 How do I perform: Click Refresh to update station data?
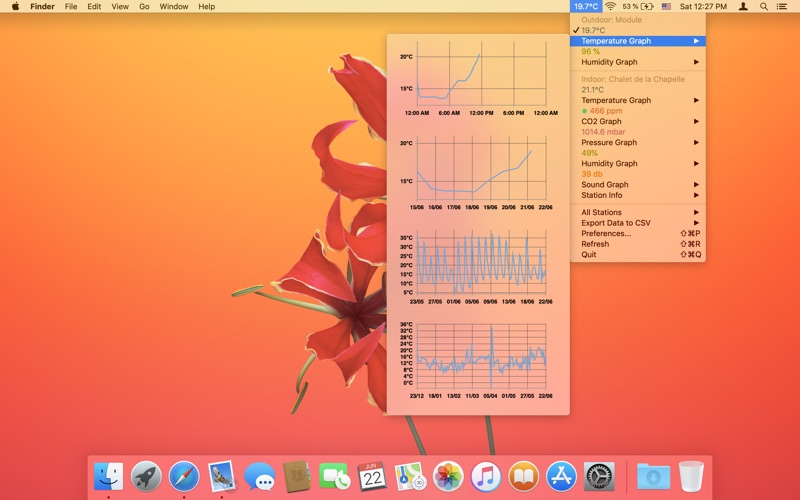(x=595, y=244)
